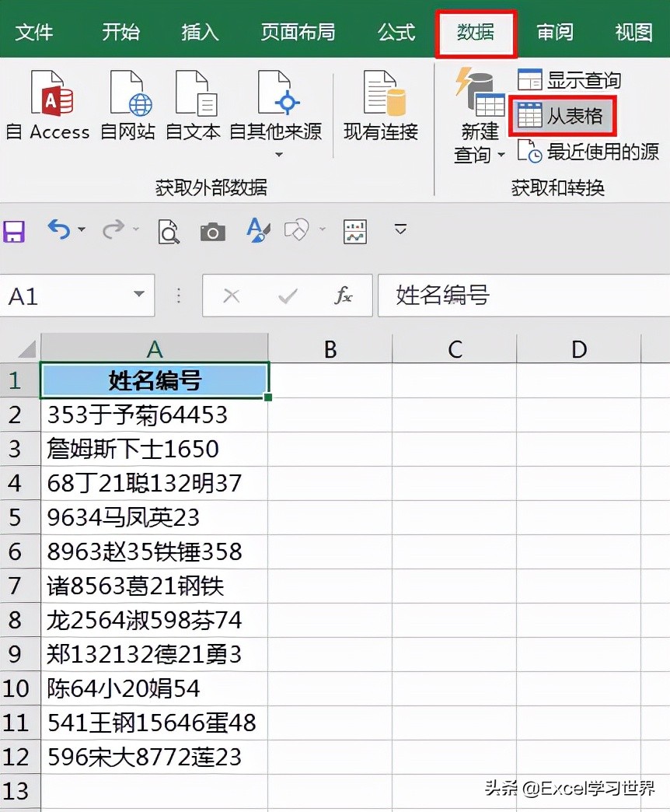
Task: Select cell 353于予菊64453
Action: coord(154,415)
